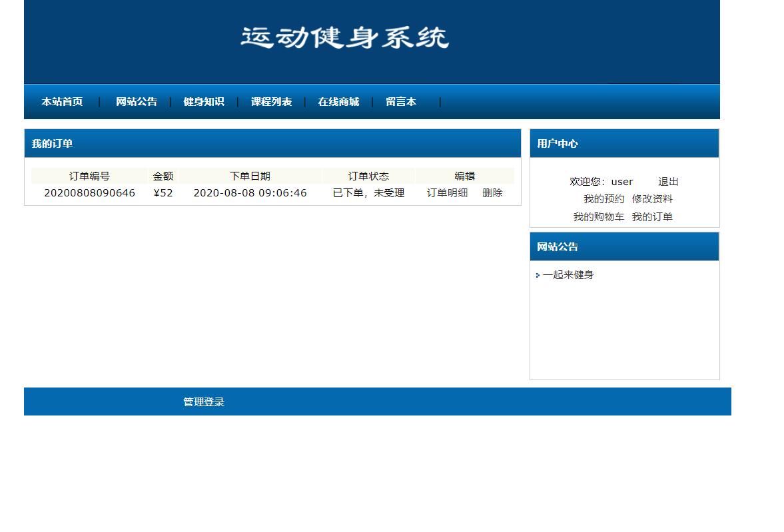Click 退出 to log out
The height and width of the screenshot is (532, 784).
[x=667, y=181]
